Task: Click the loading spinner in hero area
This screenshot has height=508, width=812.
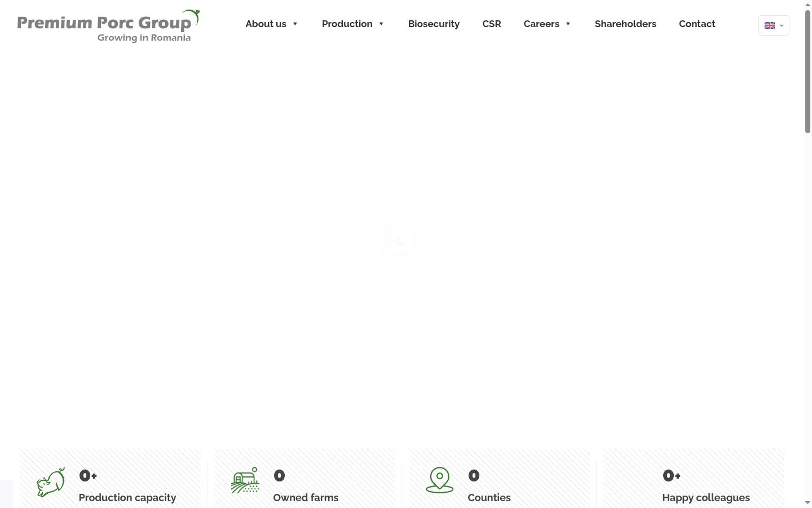Action: click(400, 240)
